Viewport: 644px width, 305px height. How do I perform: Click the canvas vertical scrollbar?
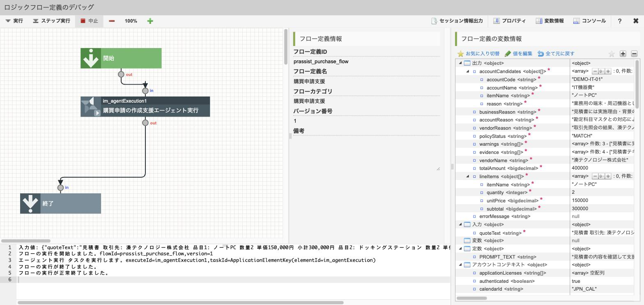point(286,47)
